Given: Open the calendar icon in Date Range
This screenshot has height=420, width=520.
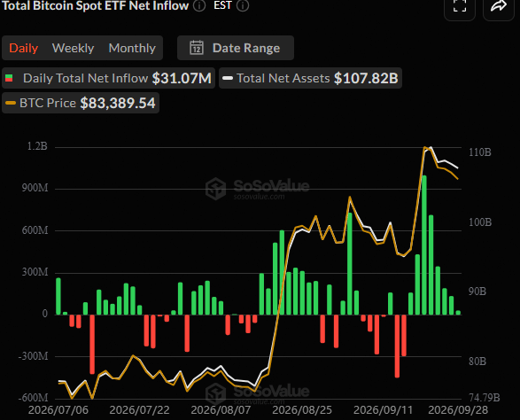Looking at the screenshot, I should [x=197, y=48].
